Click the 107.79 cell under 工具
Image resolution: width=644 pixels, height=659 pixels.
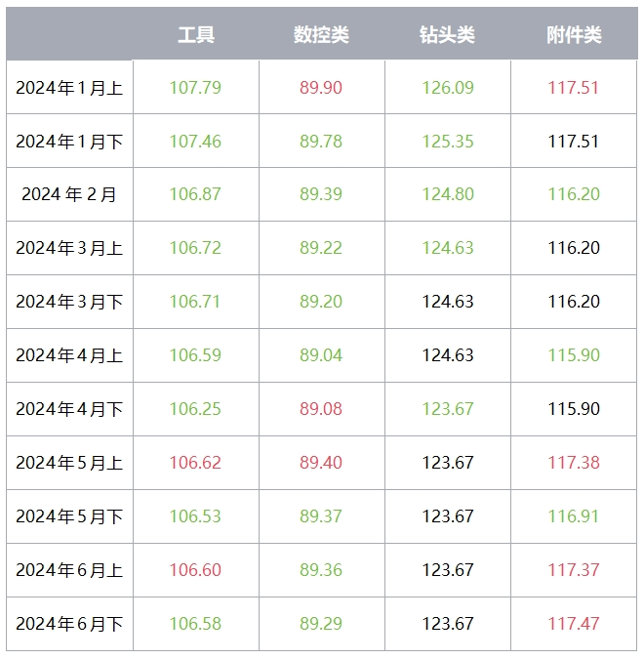(195, 88)
